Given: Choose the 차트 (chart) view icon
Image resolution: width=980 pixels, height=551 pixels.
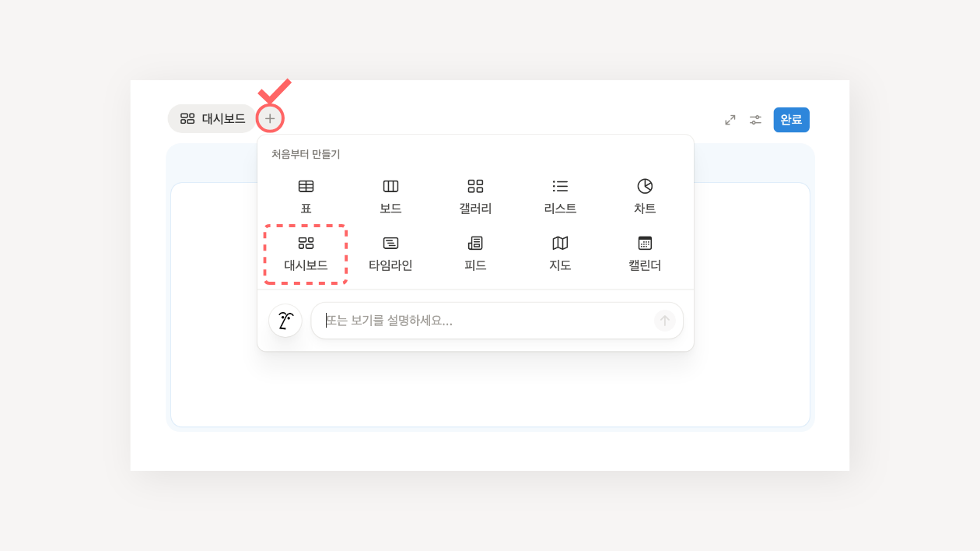Looking at the screenshot, I should (x=645, y=187).
